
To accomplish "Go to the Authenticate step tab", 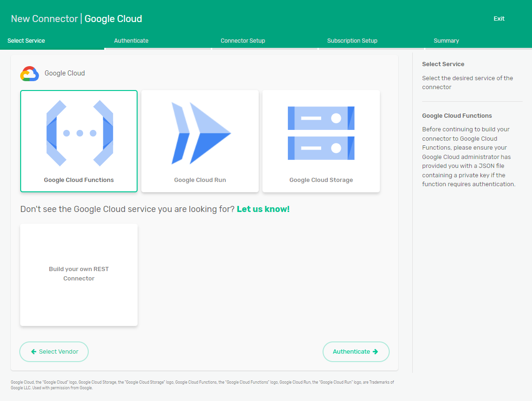I will pos(131,41).
